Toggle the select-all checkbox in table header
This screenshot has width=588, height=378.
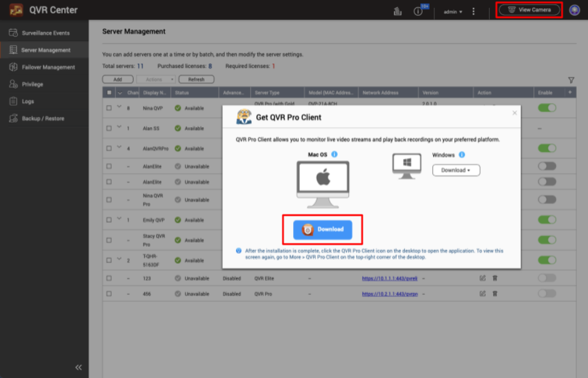[109, 92]
